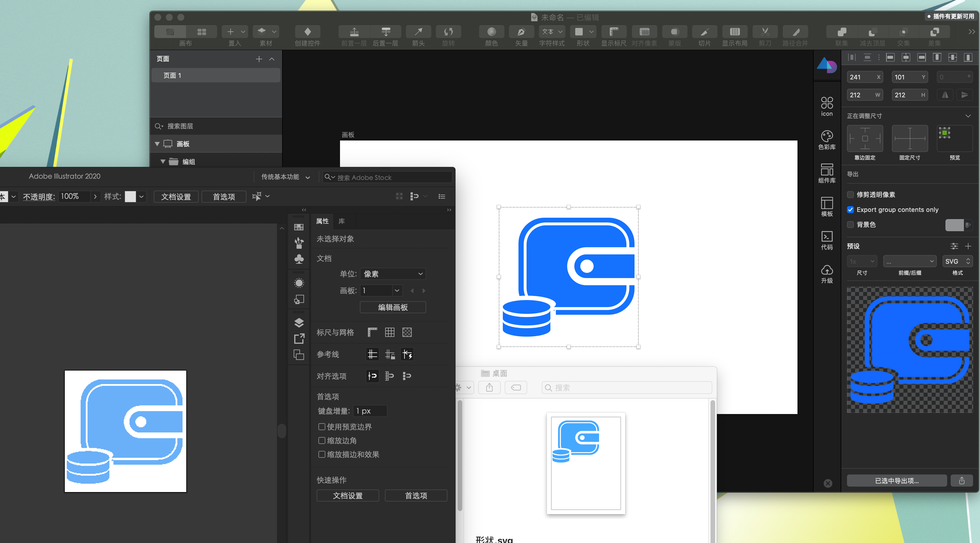The height and width of the screenshot is (543, 980).
Task: Open the 模板 templates panel
Action: (827, 207)
